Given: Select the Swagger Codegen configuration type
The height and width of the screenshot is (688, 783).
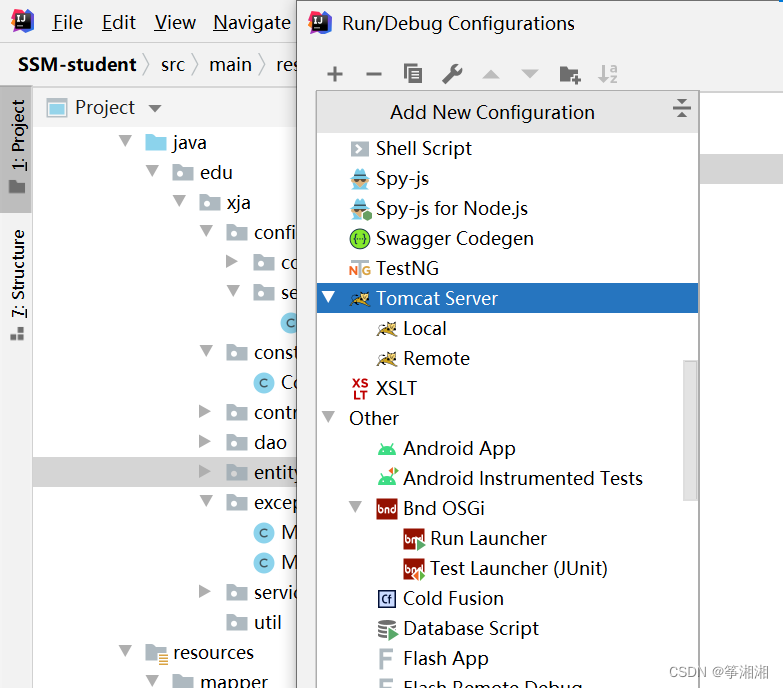Looking at the screenshot, I should pyautogui.click(x=454, y=239).
